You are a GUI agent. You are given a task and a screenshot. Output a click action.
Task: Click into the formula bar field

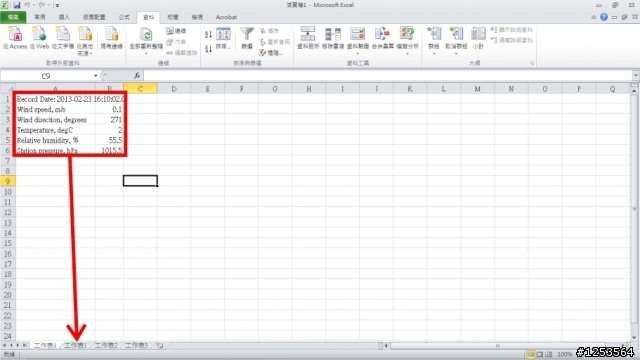pos(388,76)
